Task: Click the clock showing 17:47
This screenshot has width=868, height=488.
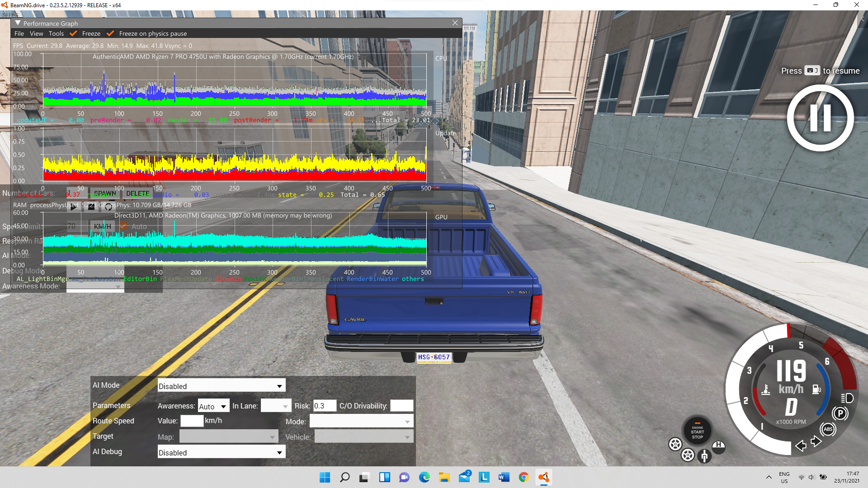Action: click(847, 477)
